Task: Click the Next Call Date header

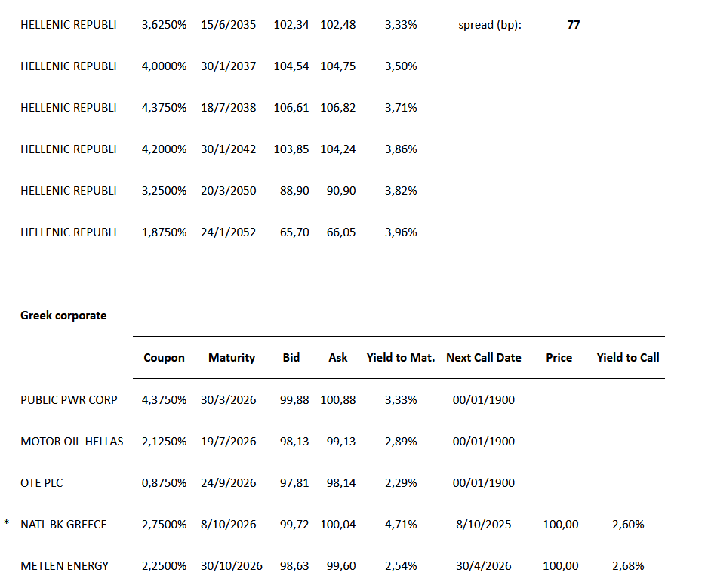Action: [484, 358]
